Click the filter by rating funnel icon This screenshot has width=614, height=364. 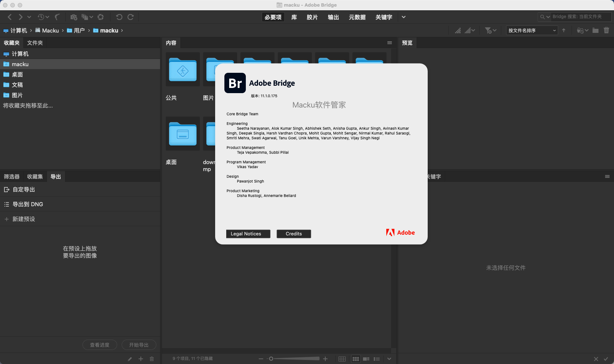click(488, 30)
